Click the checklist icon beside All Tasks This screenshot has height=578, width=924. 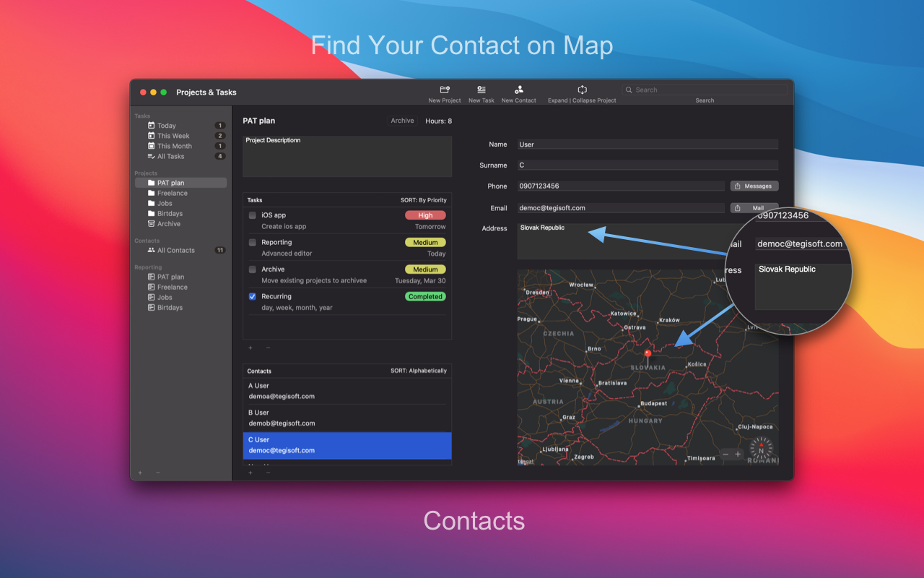(x=151, y=156)
